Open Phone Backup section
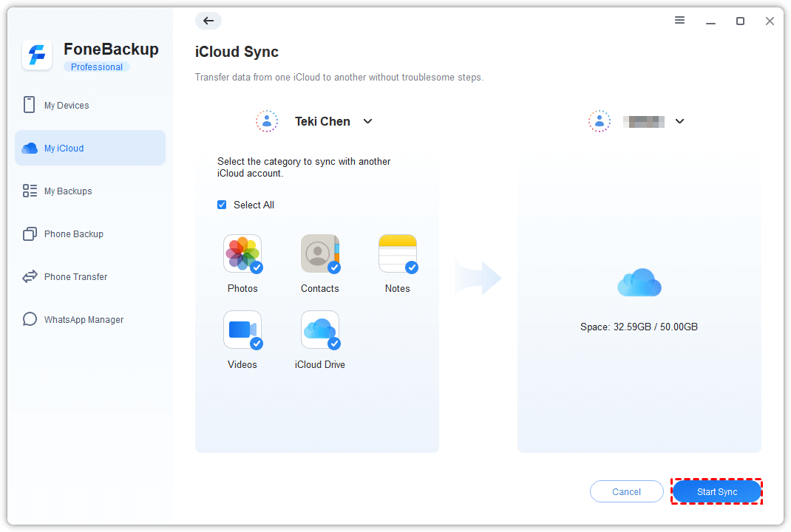The image size is (791, 532). (90, 233)
